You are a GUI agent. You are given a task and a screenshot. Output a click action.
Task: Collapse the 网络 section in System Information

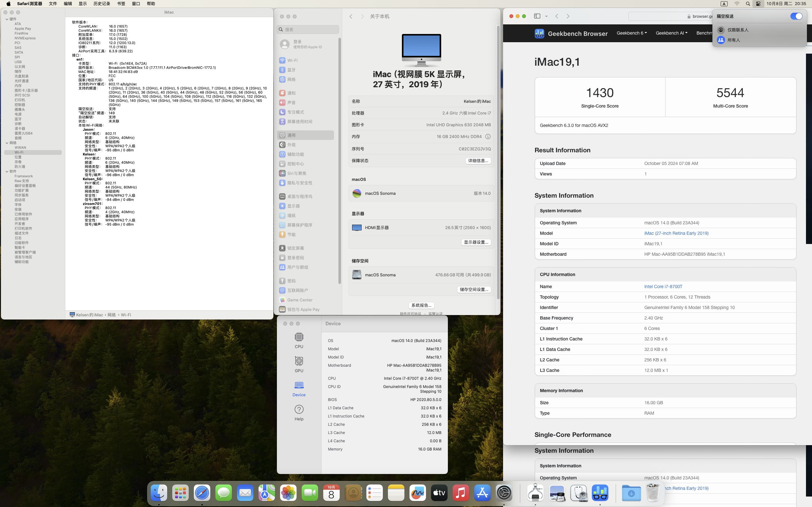pos(7,143)
